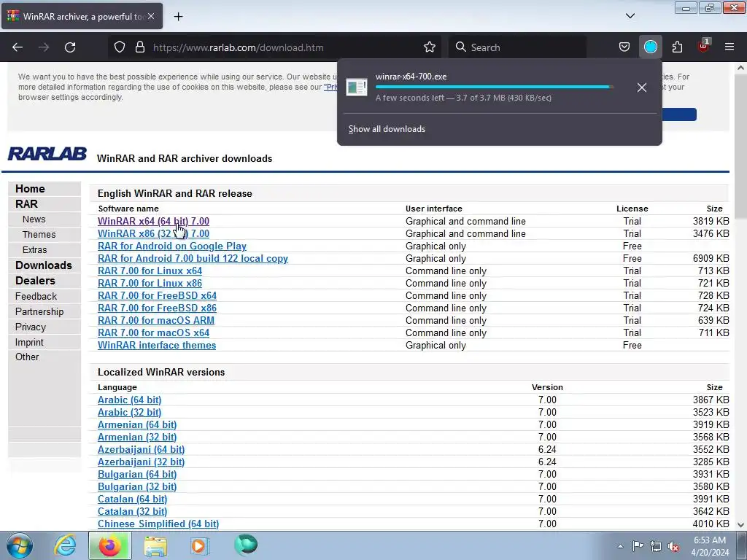Image resolution: width=747 pixels, height=560 pixels.
Task: Download Bulgarian (32 bit) version
Action: pyautogui.click(x=137, y=486)
